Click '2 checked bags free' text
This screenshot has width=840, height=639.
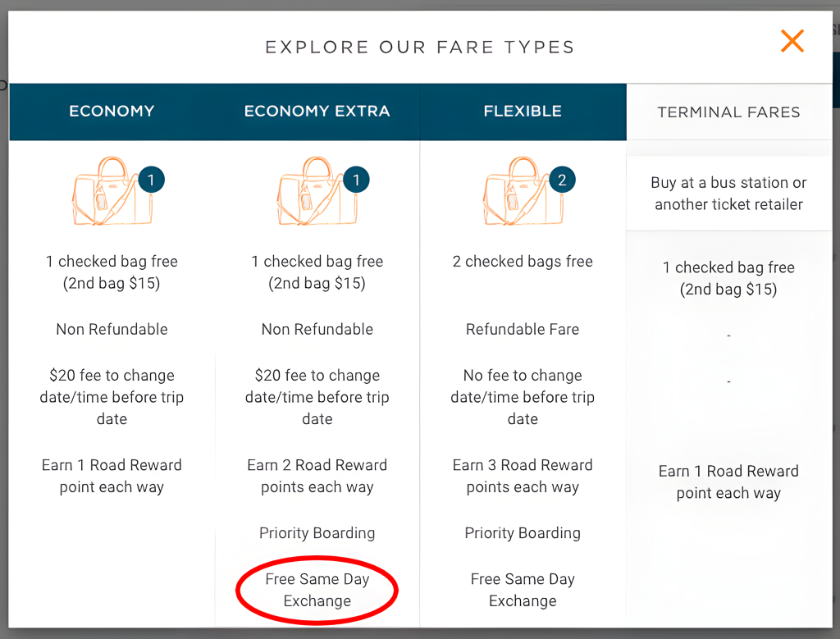pyautogui.click(x=523, y=262)
